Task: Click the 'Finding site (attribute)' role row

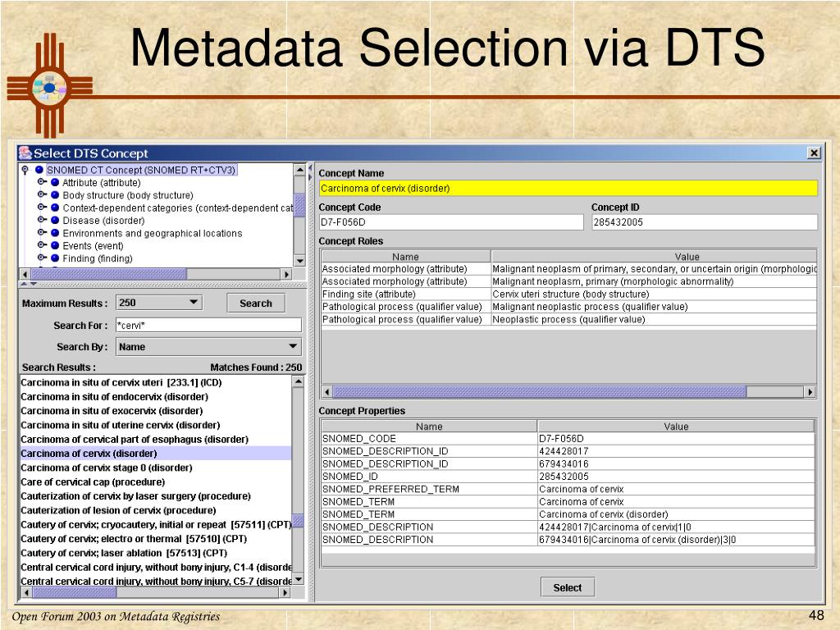Action: click(569, 294)
